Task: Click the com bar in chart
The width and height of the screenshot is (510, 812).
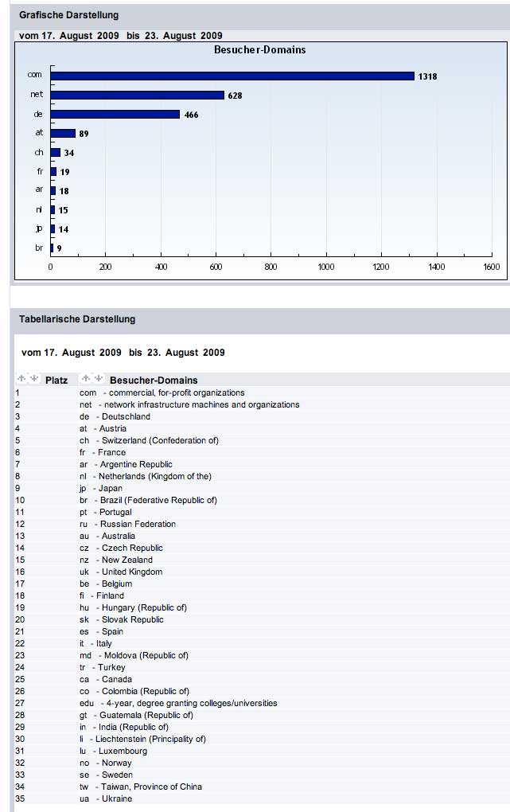Action: [x=233, y=76]
